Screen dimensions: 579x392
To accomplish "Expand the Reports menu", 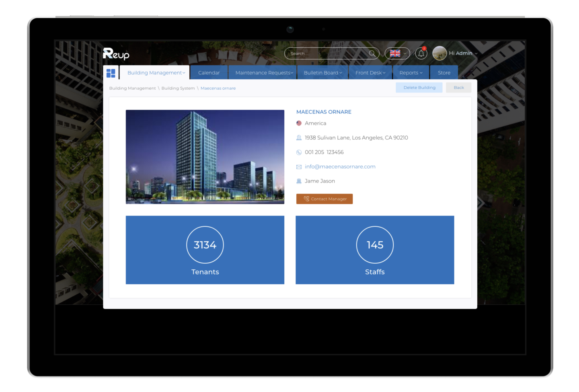I will point(411,73).
